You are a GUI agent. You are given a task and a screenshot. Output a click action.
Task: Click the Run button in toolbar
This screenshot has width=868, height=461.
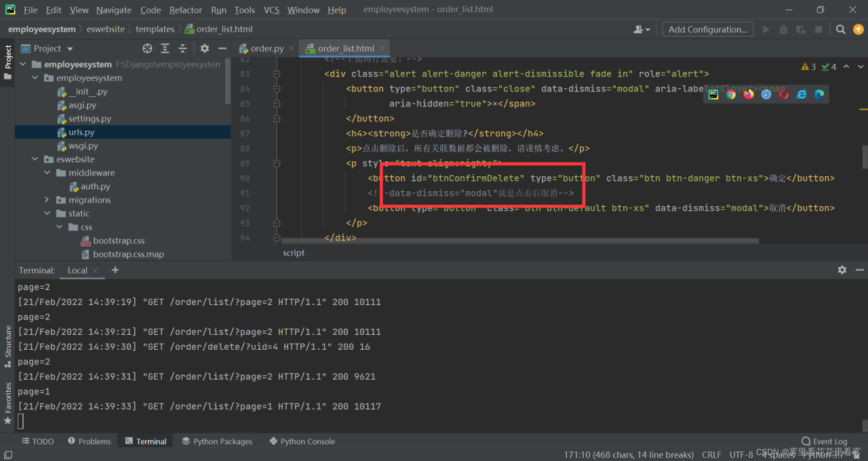pos(766,29)
